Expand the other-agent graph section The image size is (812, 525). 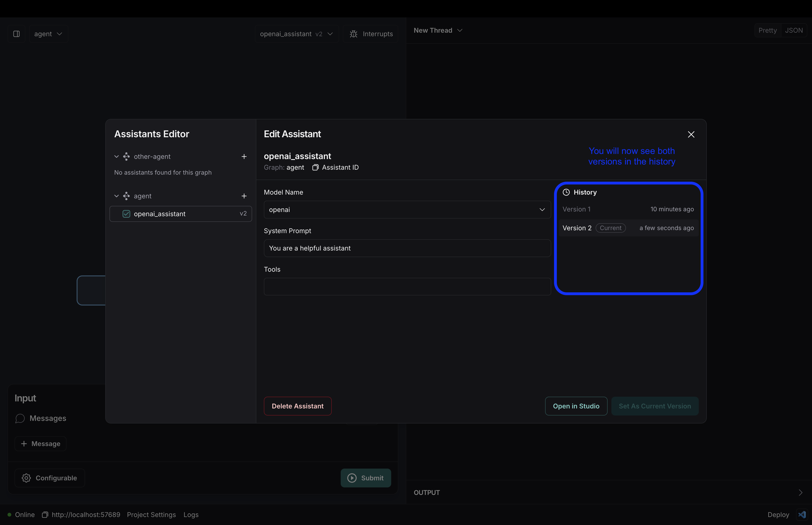click(x=116, y=156)
